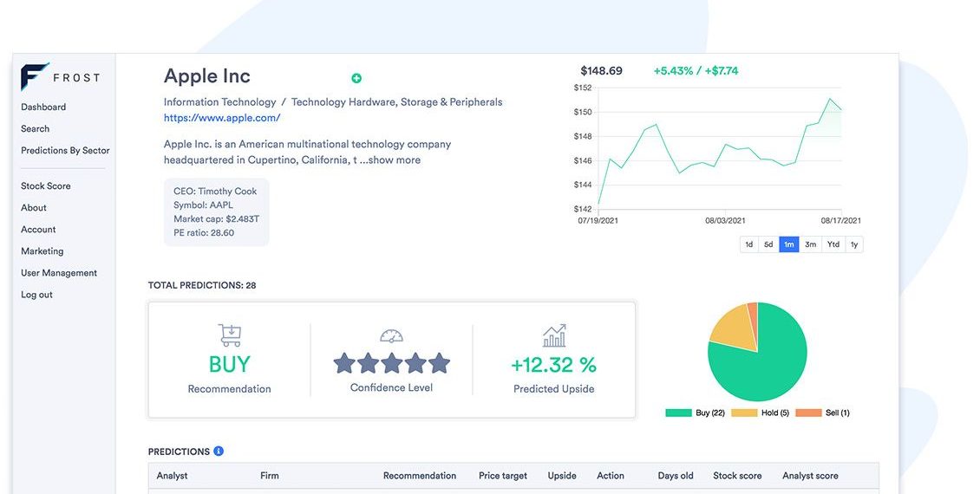Select the Ytd chart range

(x=833, y=244)
